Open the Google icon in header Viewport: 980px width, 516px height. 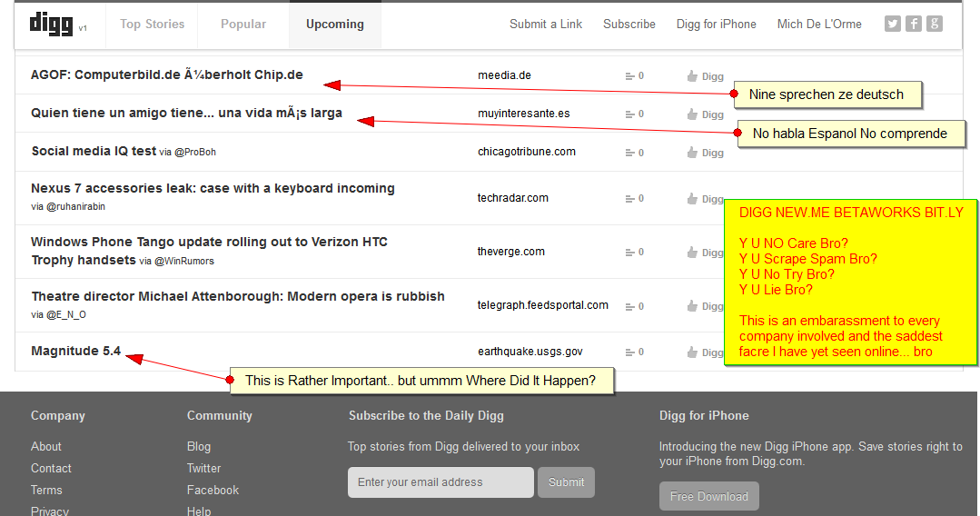pyautogui.click(x=935, y=24)
